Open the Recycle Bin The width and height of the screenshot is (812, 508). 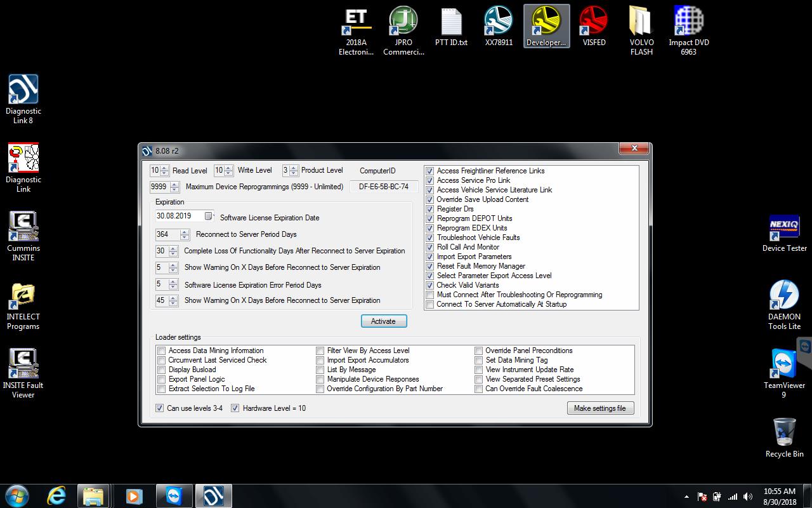coord(785,438)
